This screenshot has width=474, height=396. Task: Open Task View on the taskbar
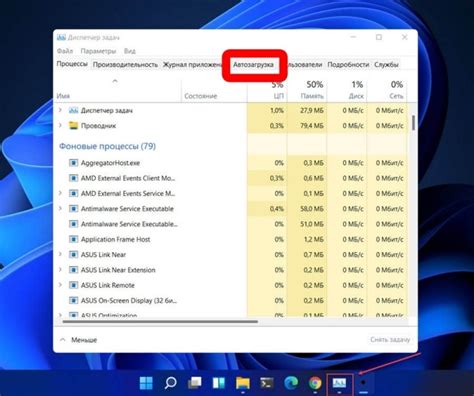(x=195, y=383)
